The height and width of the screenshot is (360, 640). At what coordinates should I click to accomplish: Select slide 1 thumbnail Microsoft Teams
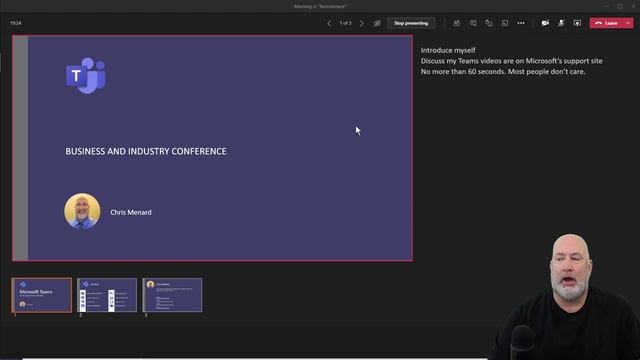pos(42,295)
